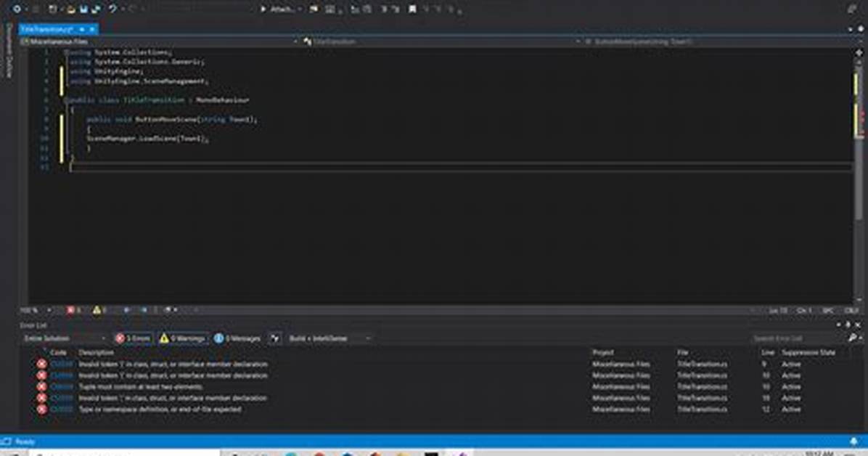Open the TitleTransition class navigation dropdown

tap(441, 41)
